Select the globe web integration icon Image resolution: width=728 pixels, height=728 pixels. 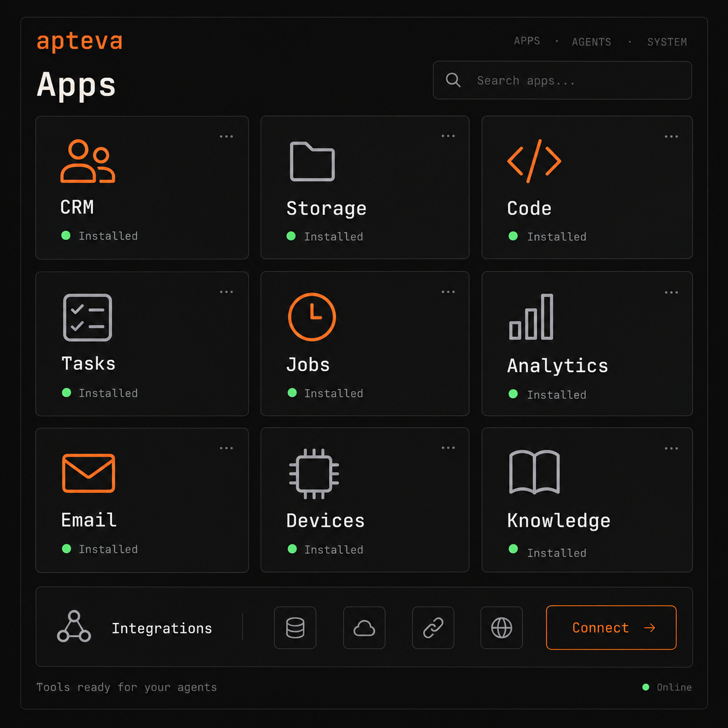pyautogui.click(x=502, y=628)
